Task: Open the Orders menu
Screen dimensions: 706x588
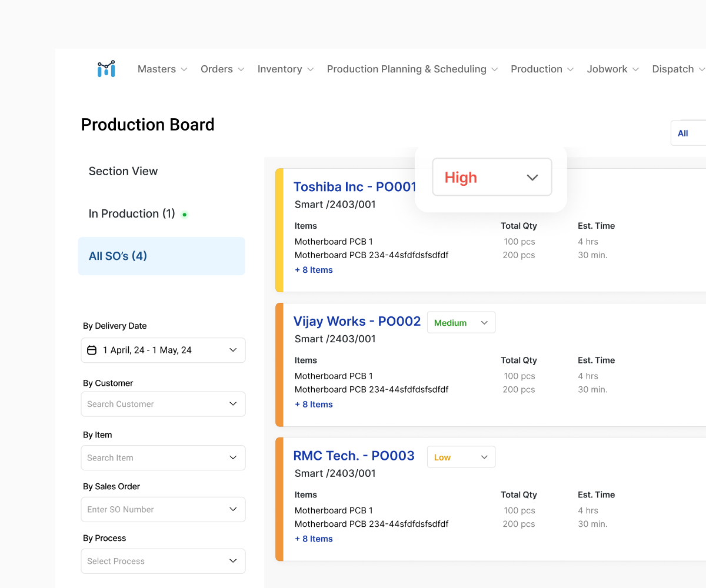Action: [222, 69]
